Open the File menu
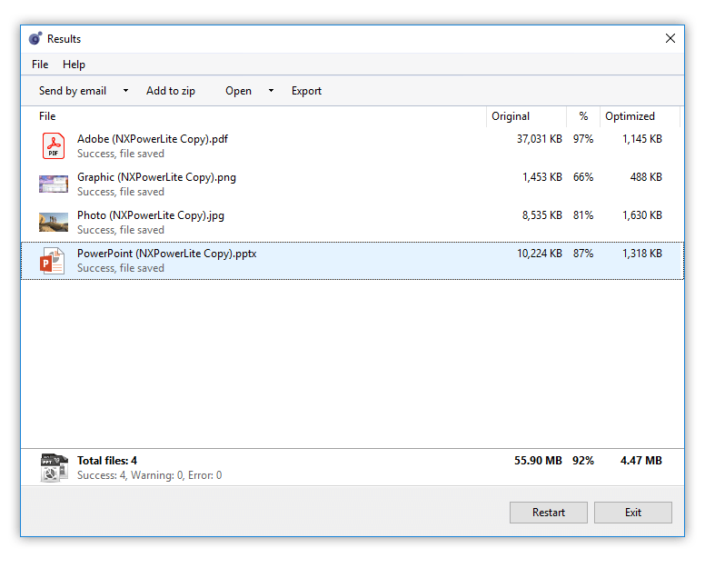The width and height of the screenshot is (705, 588). 40,65
